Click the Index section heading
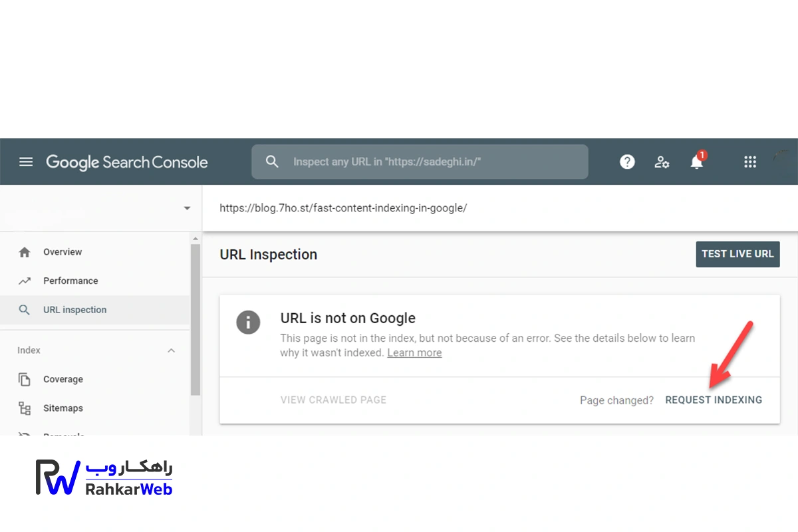The image size is (798, 532). coord(29,350)
